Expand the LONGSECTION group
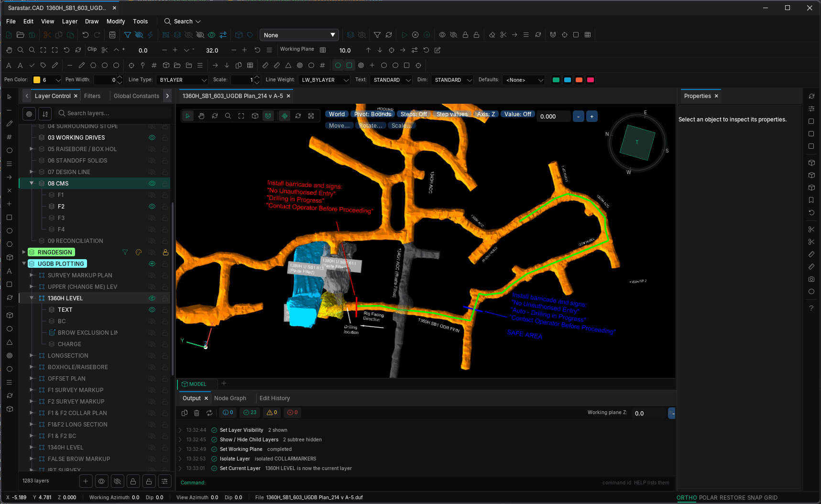The width and height of the screenshot is (821, 504). click(32, 356)
